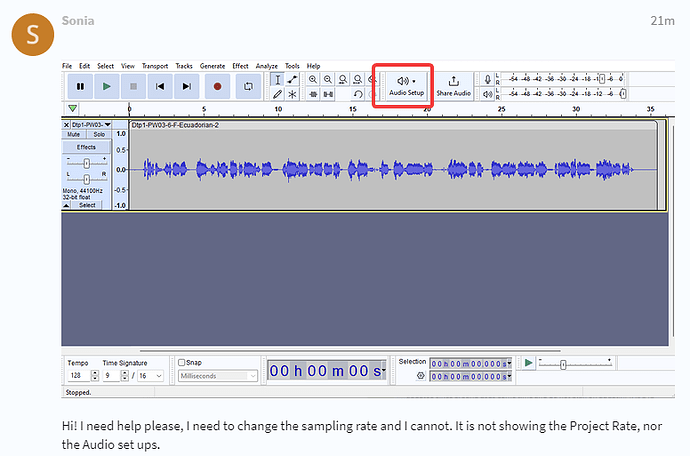Screen dimensions: 690x456
Task: Adjust the playback speed slider
Action: click(x=563, y=365)
